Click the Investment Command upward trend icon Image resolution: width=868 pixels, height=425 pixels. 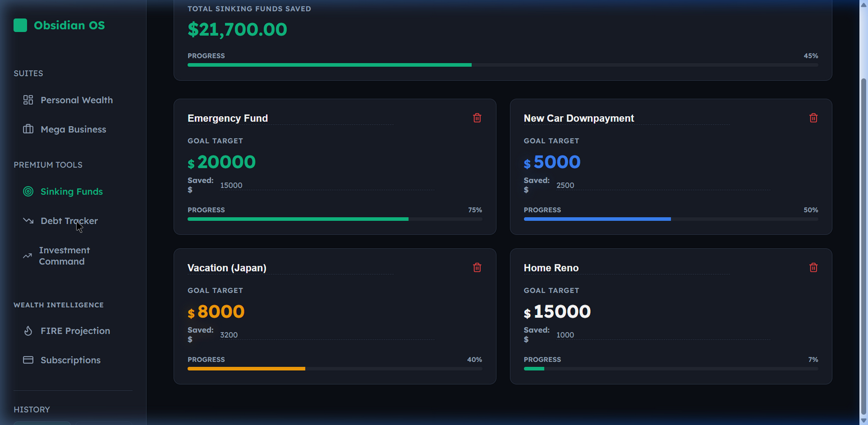(27, 256)
